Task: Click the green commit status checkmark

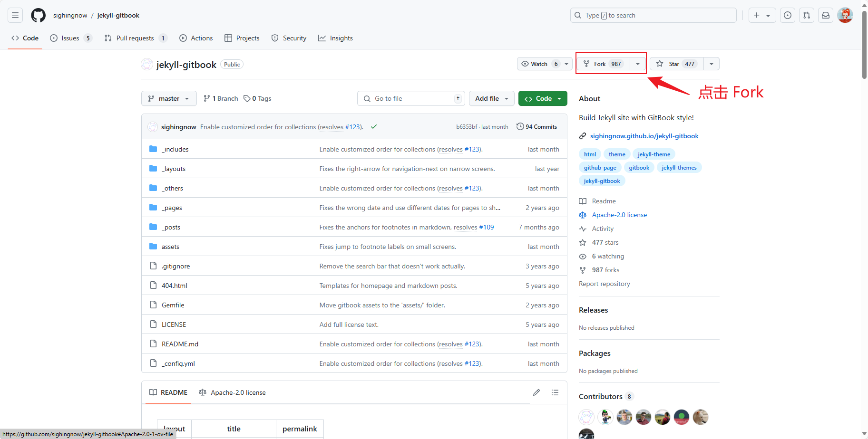Action: 374,127
